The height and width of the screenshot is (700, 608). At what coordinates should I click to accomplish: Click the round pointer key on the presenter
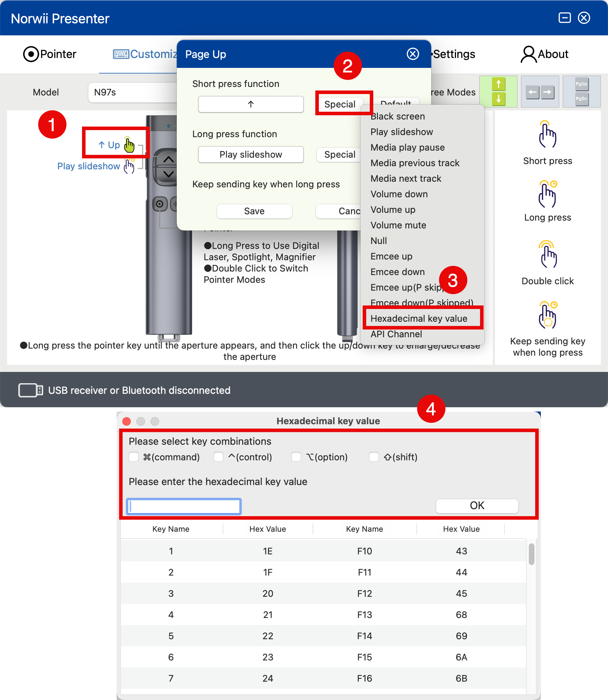pos(160,204)
